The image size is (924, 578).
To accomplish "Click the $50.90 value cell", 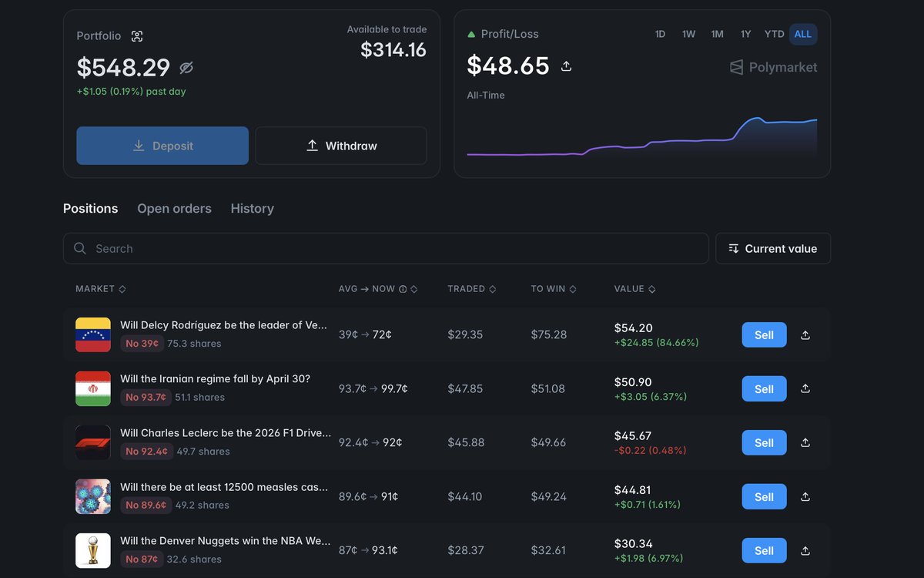I will click(633, 382).
